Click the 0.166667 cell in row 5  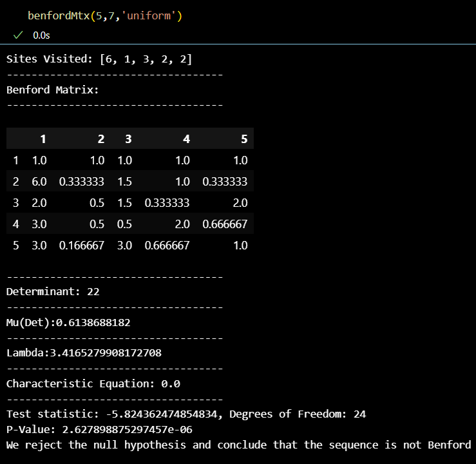coord(82,246)
